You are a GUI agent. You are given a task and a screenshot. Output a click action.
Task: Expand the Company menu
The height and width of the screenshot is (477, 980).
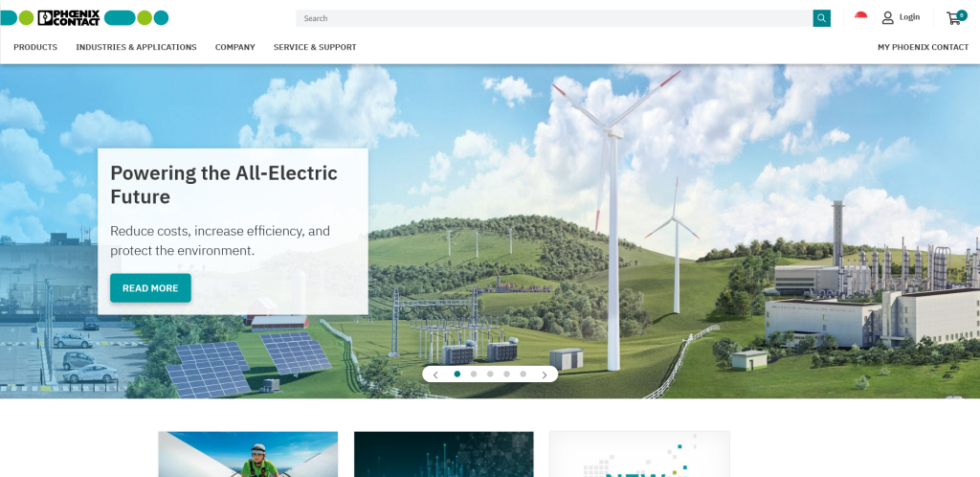[x=235, y=47]
